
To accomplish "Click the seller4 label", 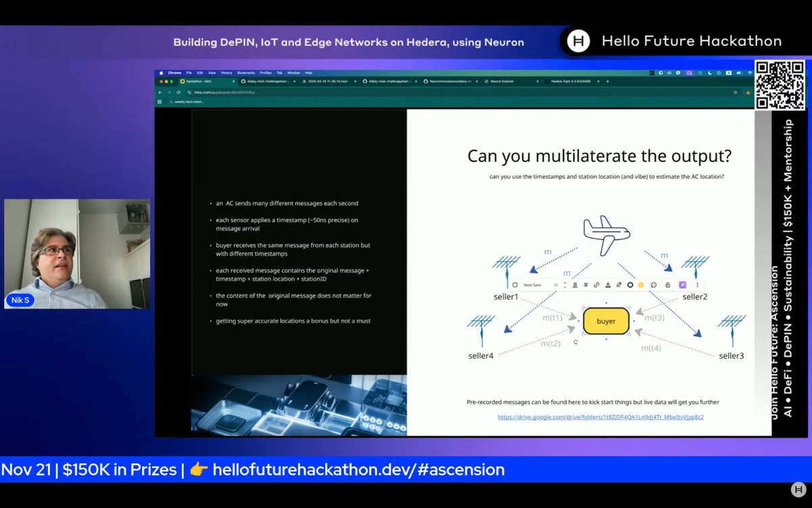I will pos(480,356).
